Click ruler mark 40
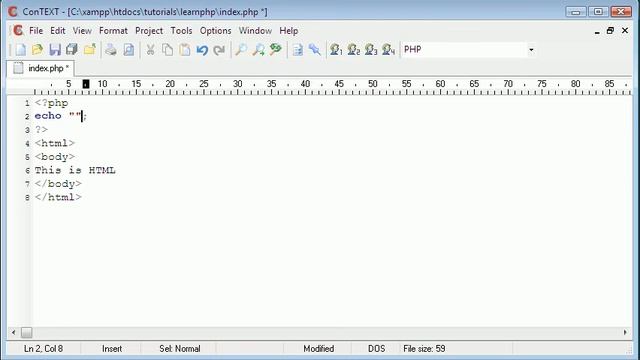Viewport: 640px width, 360px height. (305, 84)
